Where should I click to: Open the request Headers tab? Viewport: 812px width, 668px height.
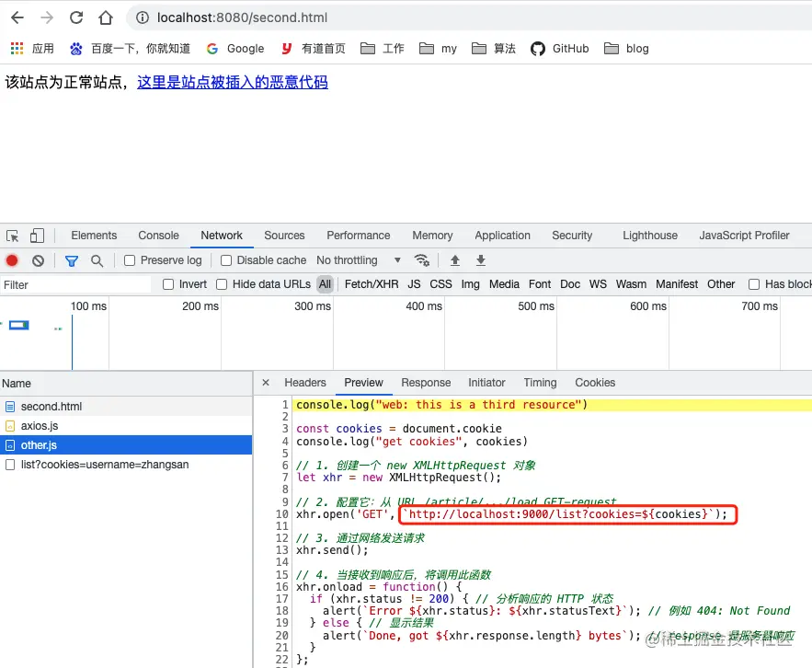(305, 383)
